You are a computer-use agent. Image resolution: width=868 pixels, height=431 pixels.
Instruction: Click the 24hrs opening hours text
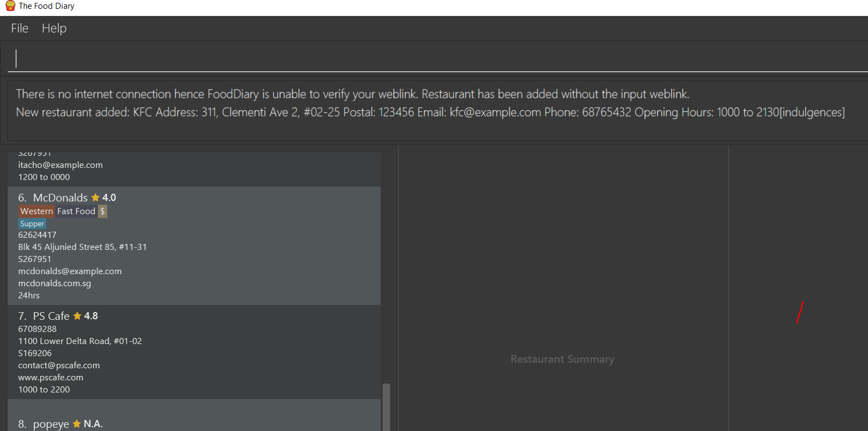pos(29,296)
